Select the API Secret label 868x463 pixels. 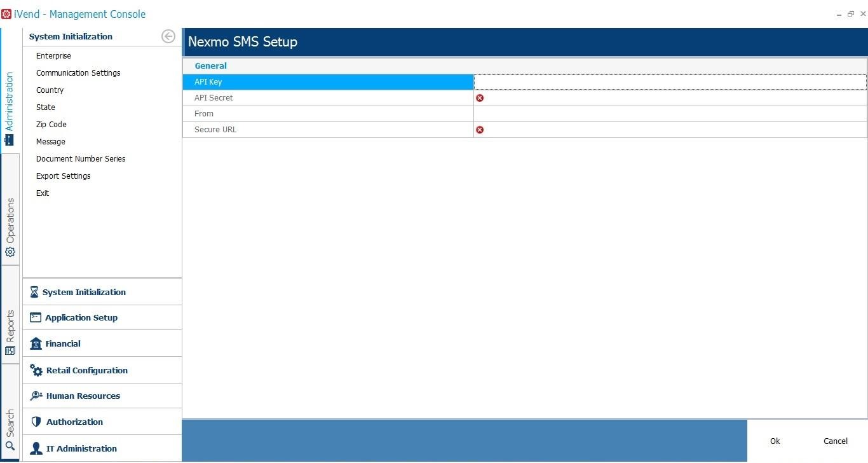pos(214,98)
